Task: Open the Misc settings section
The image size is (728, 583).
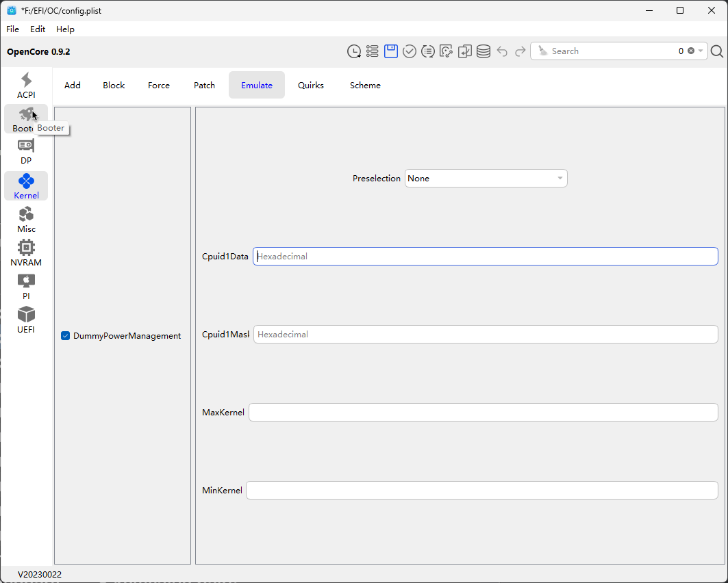Action: click(26, 220)
